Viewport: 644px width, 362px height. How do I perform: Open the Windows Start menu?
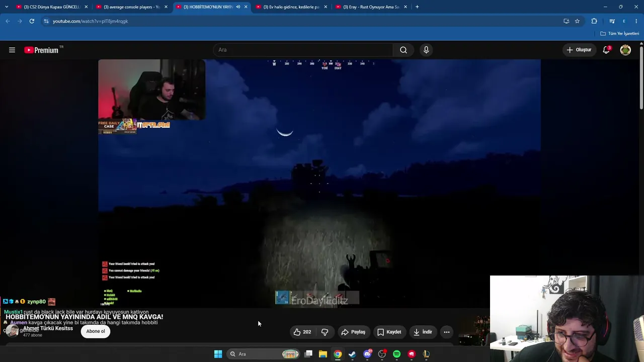218,354
